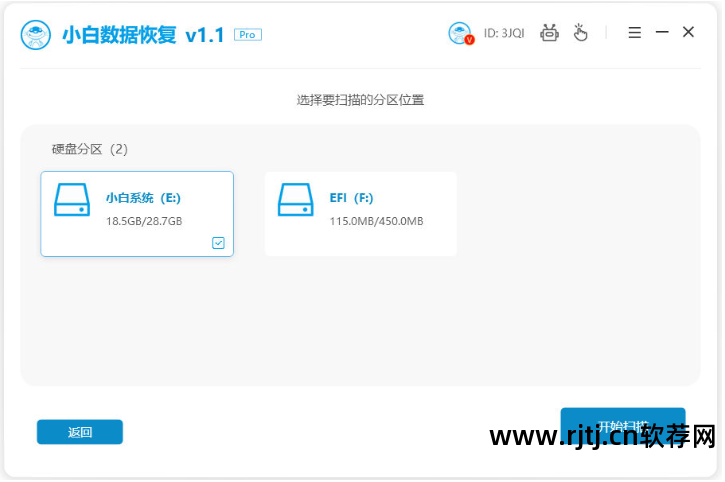The image size is (725, 482).
Task: Click the 小白数据恢复 v1.1 title text
Action: point(143,35)
